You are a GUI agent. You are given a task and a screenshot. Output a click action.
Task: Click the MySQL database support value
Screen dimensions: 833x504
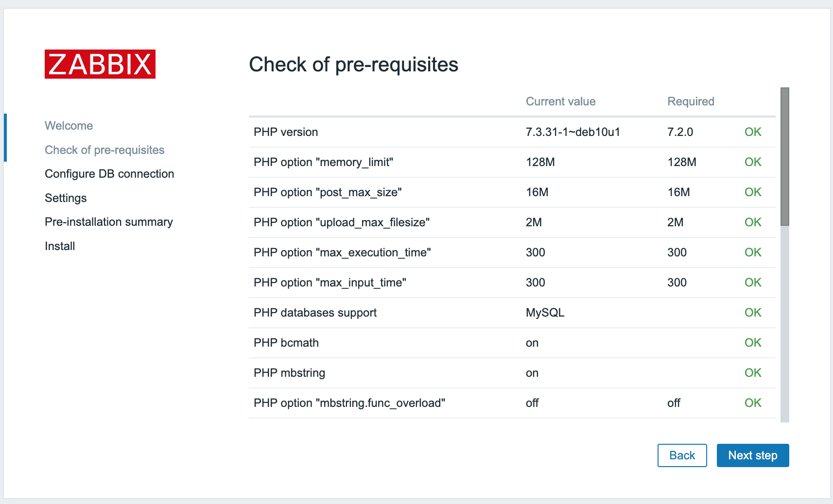545,313
